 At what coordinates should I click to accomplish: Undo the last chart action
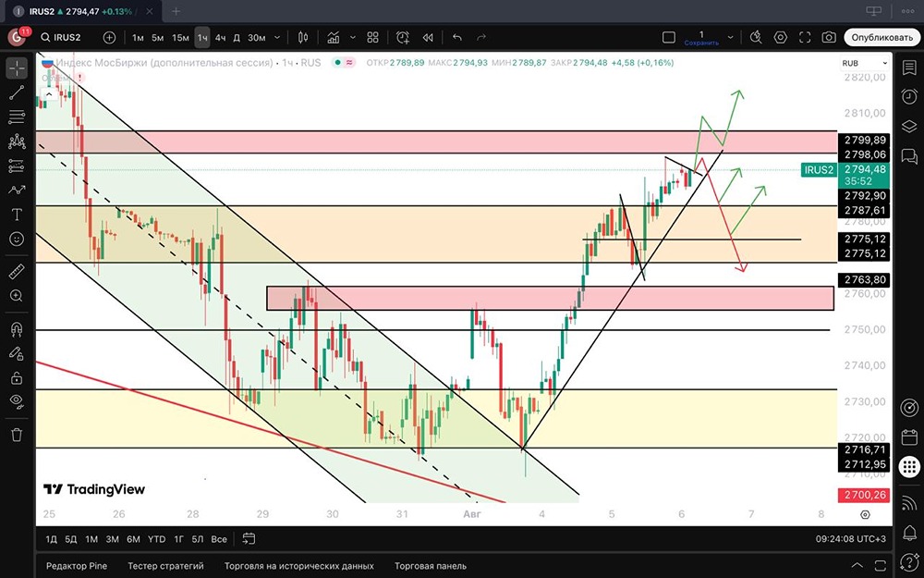[x=457, y=37]
